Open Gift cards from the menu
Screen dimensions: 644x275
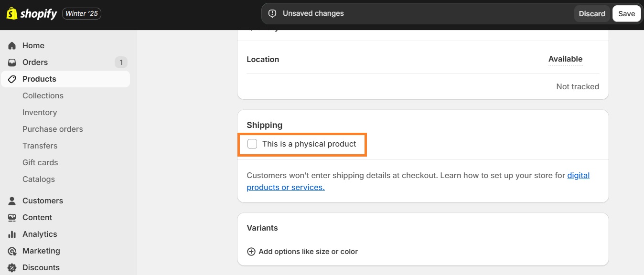click(x=40, y=162)
